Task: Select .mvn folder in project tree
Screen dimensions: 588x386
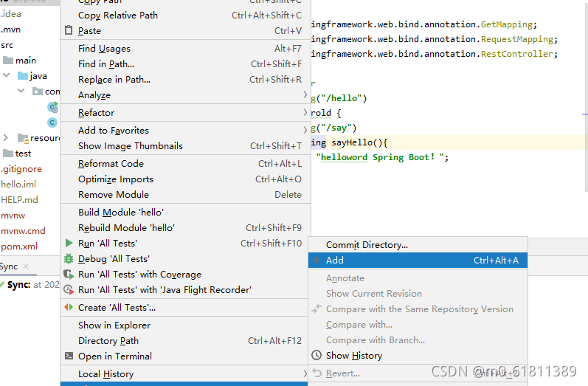Action: (10, 30)
